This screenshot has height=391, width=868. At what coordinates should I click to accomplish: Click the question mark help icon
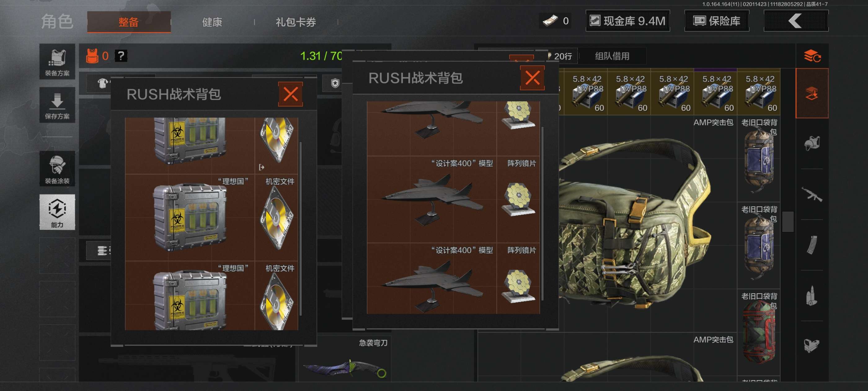[121, 56]
